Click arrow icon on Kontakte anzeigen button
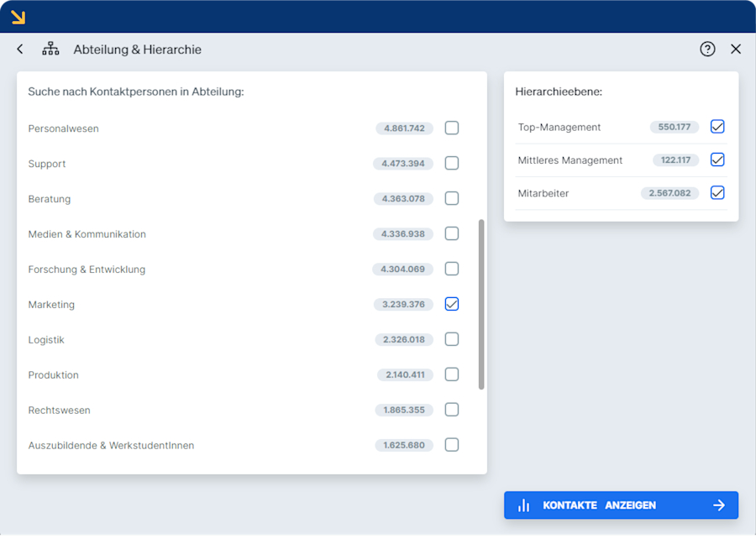The image size is (756, 539). (719, 505)
